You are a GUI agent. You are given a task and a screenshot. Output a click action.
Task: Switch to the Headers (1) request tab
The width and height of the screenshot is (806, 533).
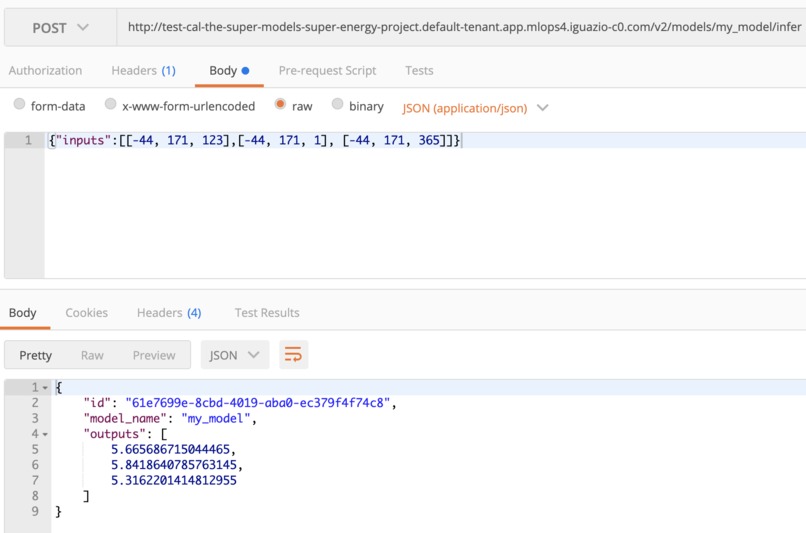coord(143,70)
